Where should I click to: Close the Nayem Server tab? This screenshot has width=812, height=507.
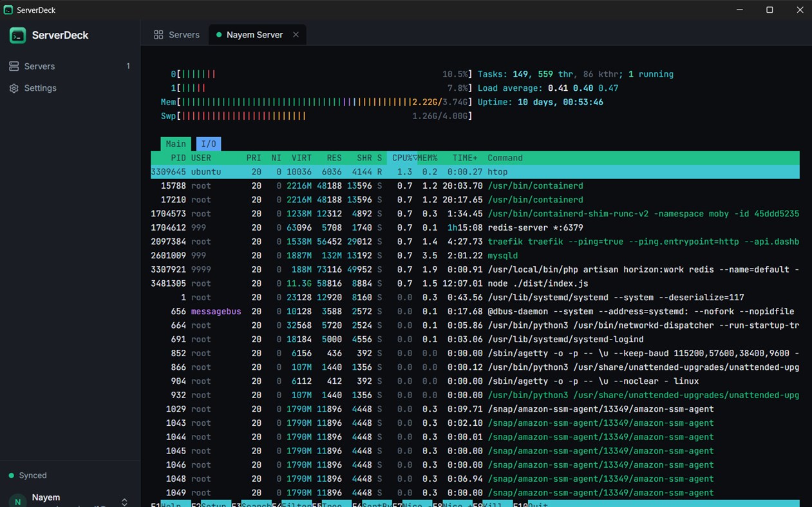tap(296, 35)
